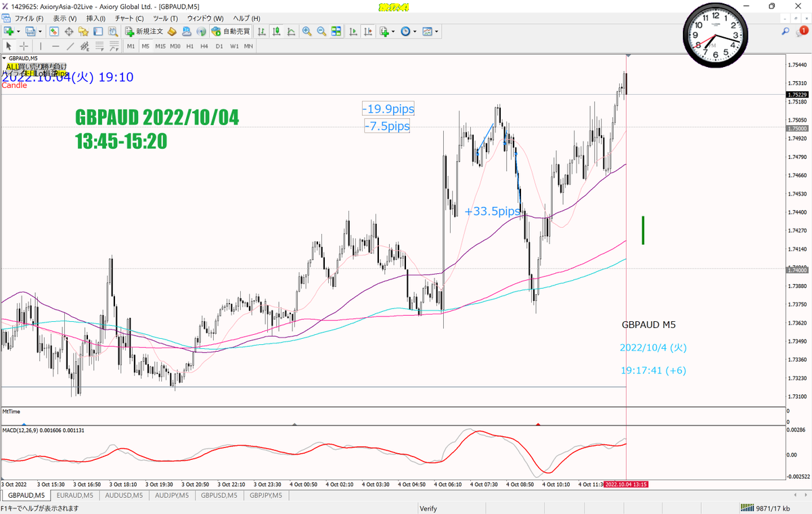Expand the new chart dropdown arrow
The width and height of the screenshot is (812, 514).
[x=18, y=31]
